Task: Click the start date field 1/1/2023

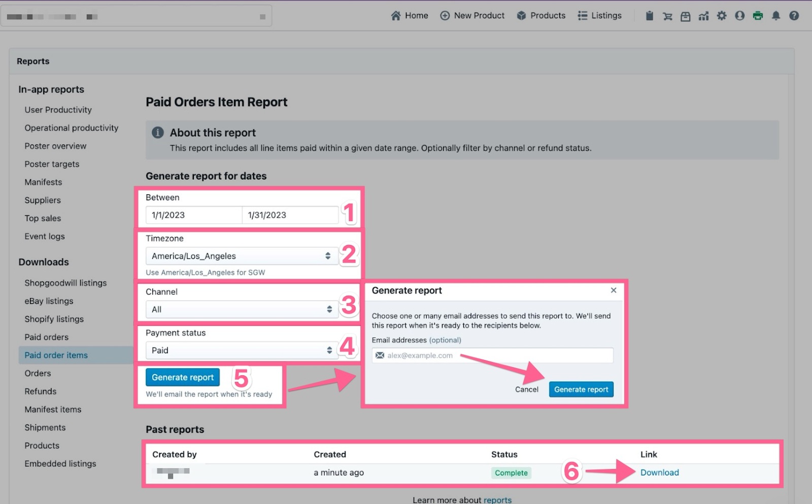Action: pos(194,215)
